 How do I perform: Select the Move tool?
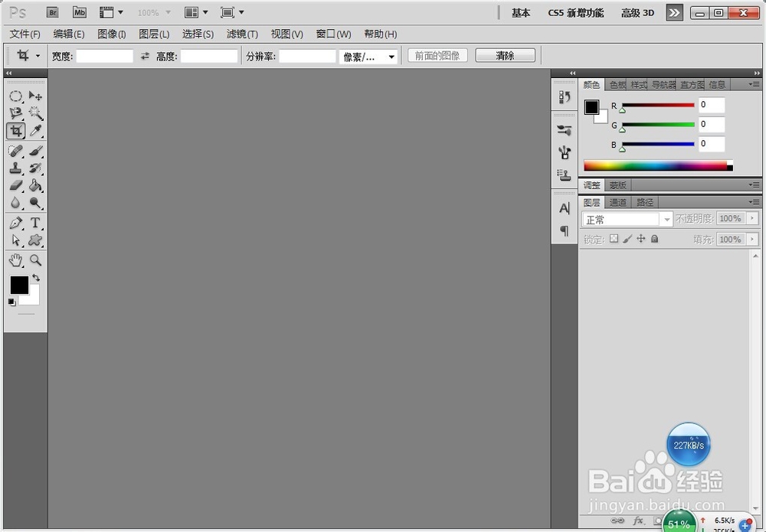coord(35,96)
